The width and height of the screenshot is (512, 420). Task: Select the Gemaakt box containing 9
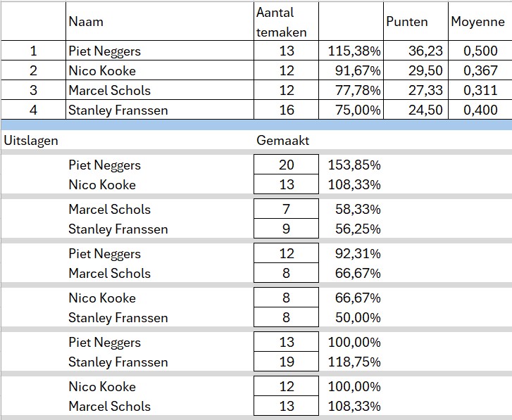(286, 229)
